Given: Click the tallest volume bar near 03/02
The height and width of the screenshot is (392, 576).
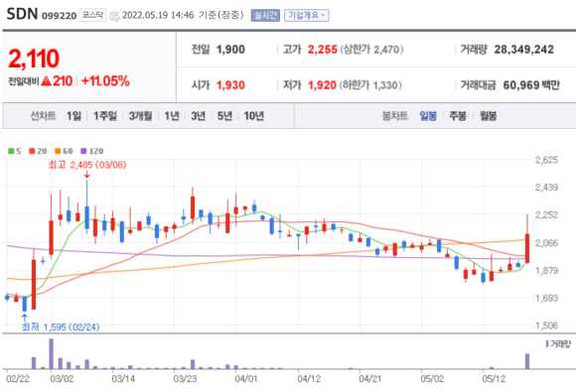Looking at the screenshot, I should click(x=51, y=354).
